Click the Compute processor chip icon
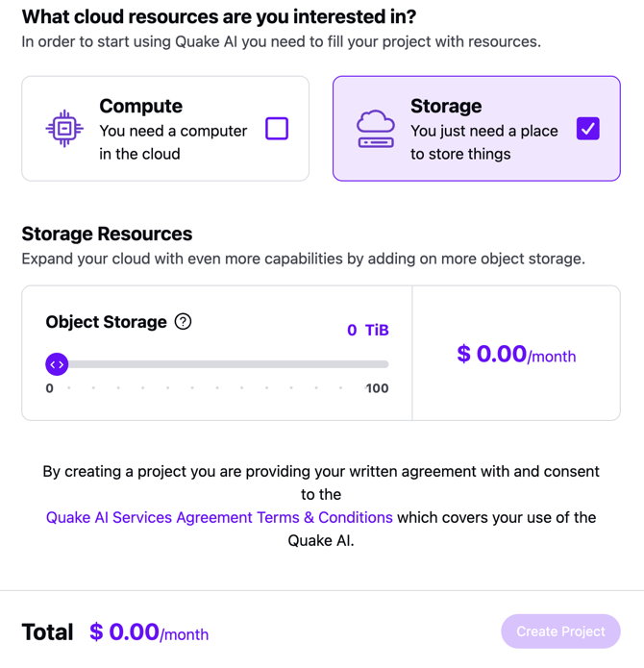 pyautogui.click(x=64, y=128)
